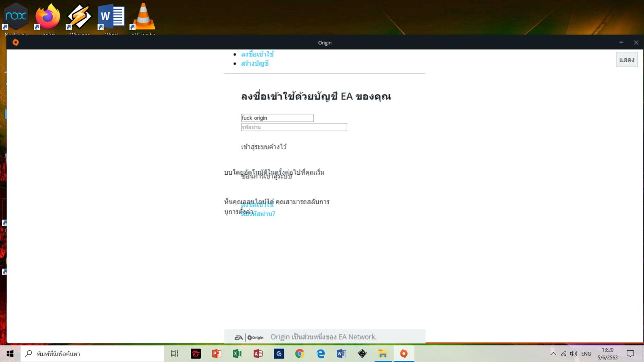The width and height of the screenshot is (644, 362).
Task: Open the Windows Start menu
Action: 10,354
